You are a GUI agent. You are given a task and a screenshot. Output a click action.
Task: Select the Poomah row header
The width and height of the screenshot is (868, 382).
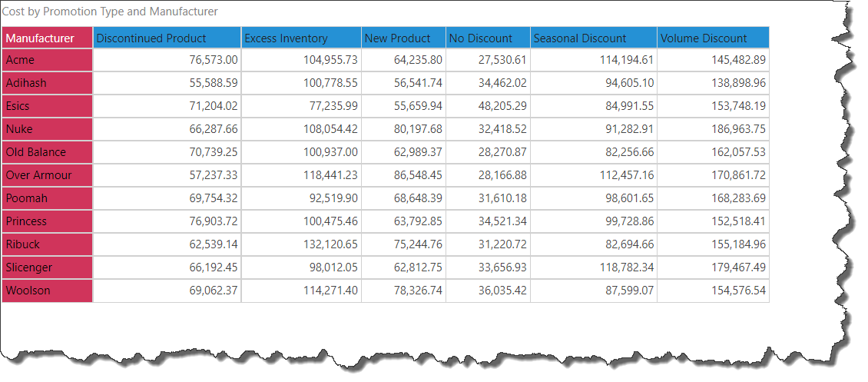click(x=47, y=198)
